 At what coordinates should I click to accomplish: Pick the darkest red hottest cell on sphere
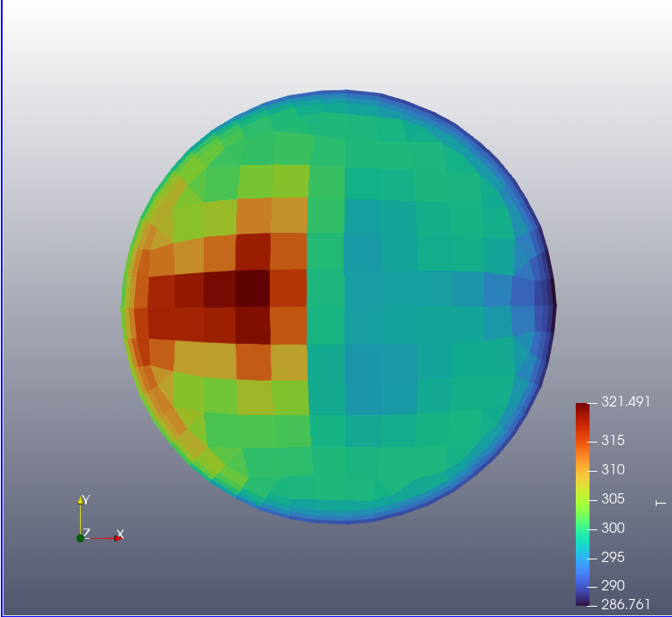(254, 287)
